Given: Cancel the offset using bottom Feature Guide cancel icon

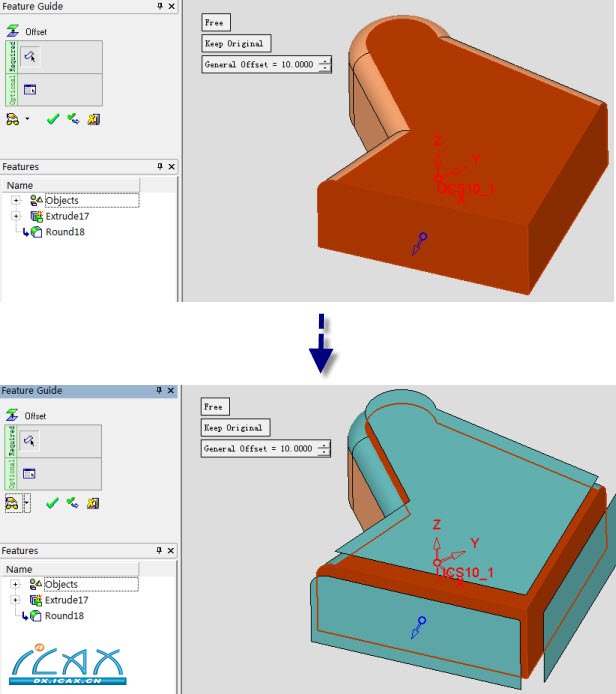Looking at the screenshot, I should (92, 503).
